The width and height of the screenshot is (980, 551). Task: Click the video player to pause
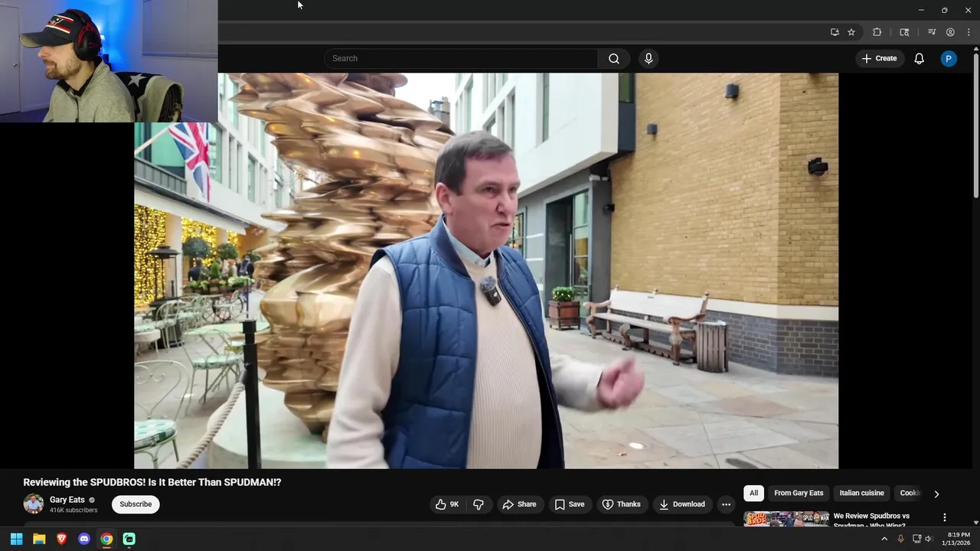click(486, 271)
